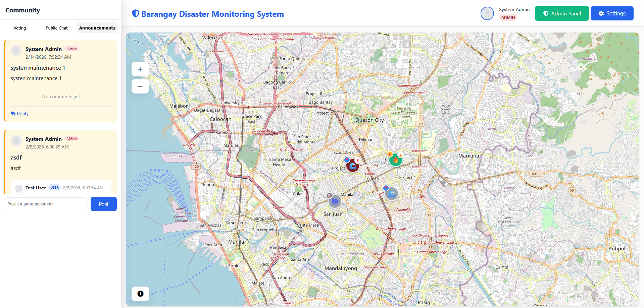Select the dark red flood marker on map

point(353,166)
